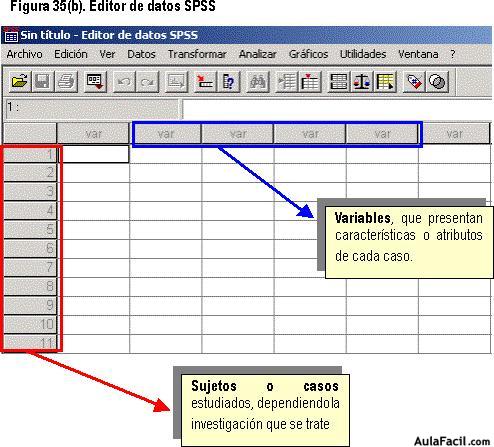Select the last var column header
Screen dimensions: 494x447
[x=454, y=134]
